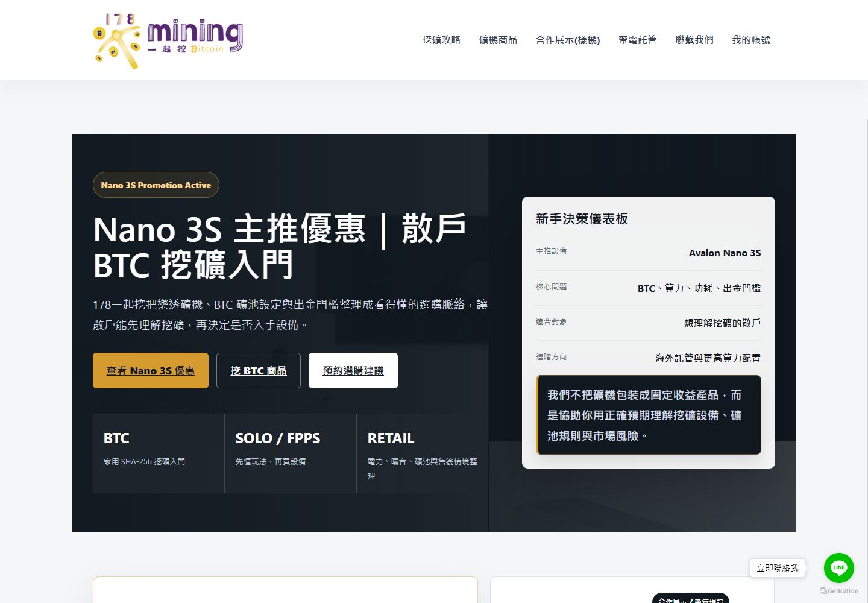
Task: Open the green LINE chat icon
Action: pyautogui.click(x=839, y=567)
